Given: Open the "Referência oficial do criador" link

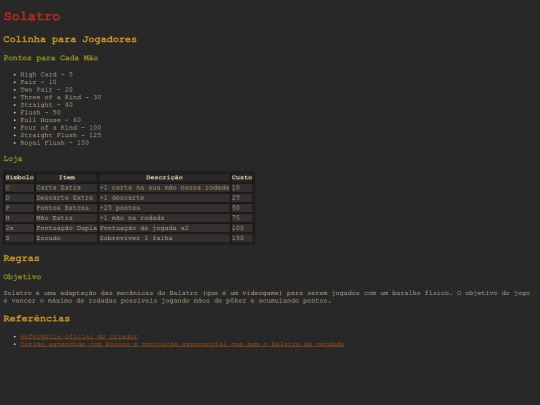Looking at the screenshot, I should pyautogui.click(x=79, y=336).
